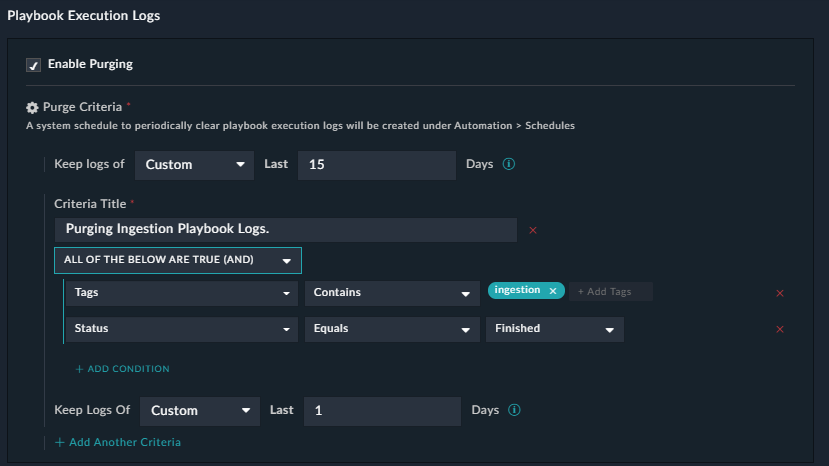
Task: Open the Tags field dropdown
Action: tap(181, 293)
